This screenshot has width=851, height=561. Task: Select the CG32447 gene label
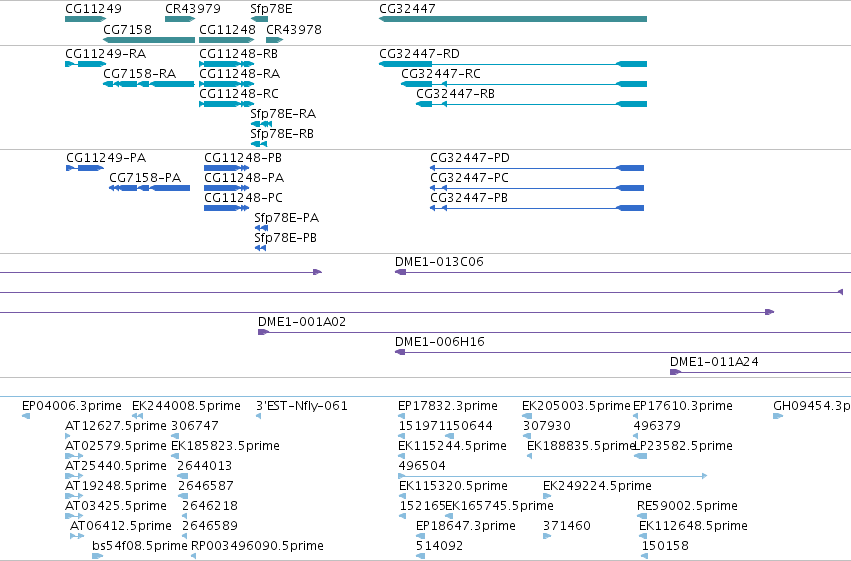pyautogui.click(x=407, y=9)
